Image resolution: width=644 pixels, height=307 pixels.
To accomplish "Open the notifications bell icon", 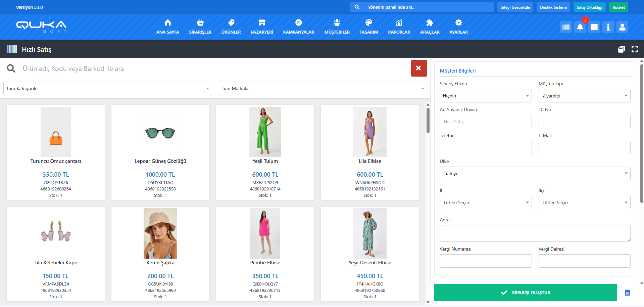I will pos(580,27).
